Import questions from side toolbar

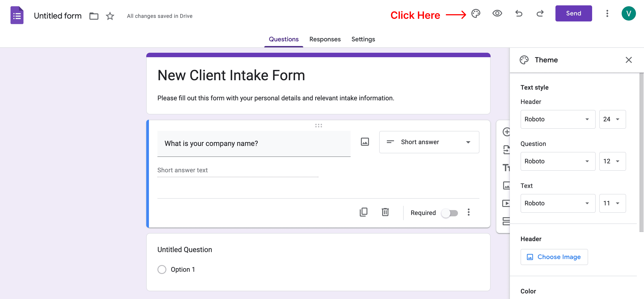(506, 150)
